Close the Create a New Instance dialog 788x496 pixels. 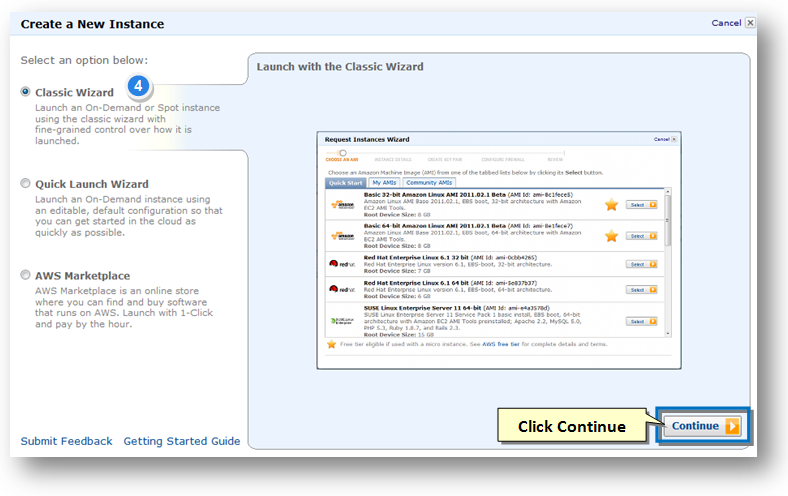(x=750, y=23)
